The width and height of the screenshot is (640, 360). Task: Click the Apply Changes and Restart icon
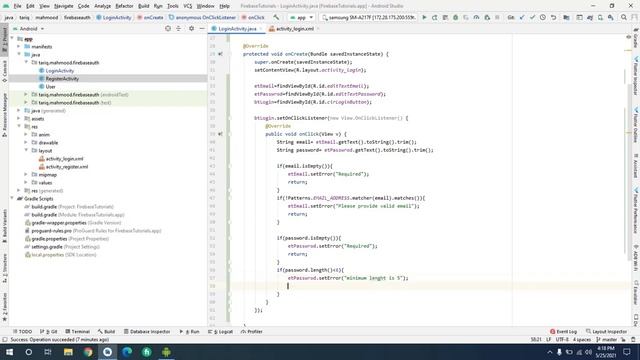click(x=435, y=18)
